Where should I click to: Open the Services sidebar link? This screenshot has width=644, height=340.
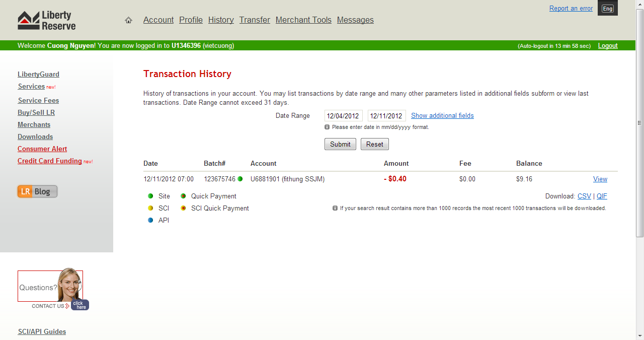[31, 86]
